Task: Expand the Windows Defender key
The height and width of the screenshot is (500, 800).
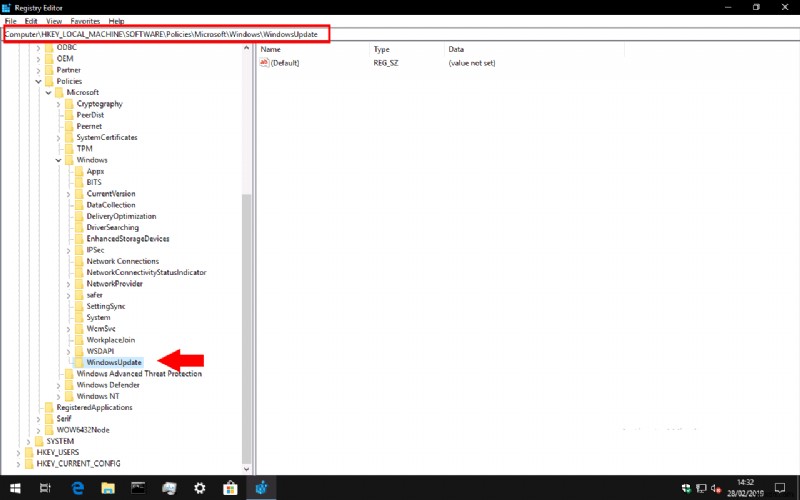Action: pos(58,385)
